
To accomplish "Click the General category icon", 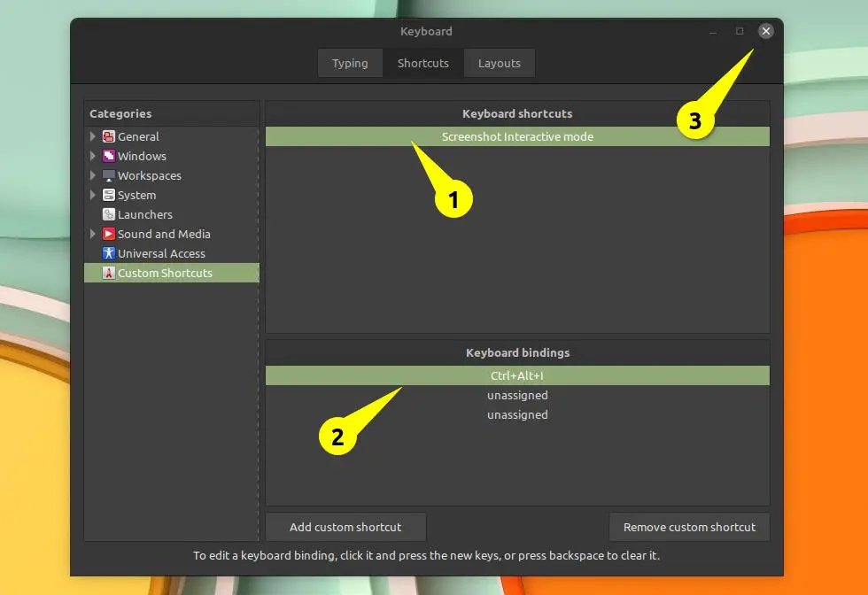I will point(108,136).
